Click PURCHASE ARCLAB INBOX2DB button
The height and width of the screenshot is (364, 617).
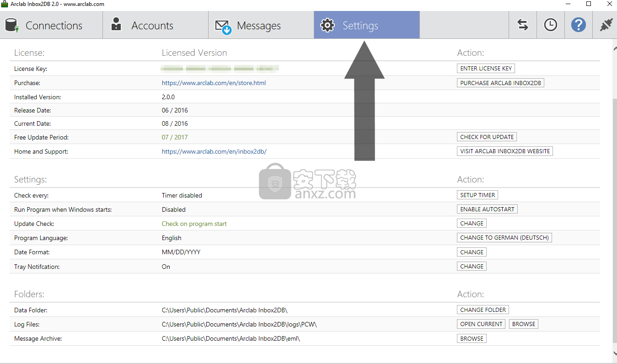[x=500, y=83]
